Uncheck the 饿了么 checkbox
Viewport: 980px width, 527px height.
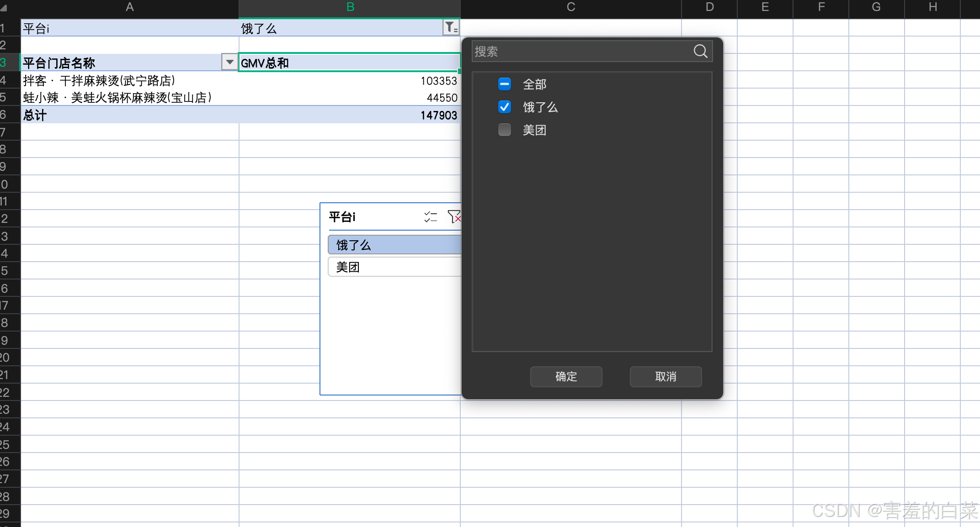(505, 107)
